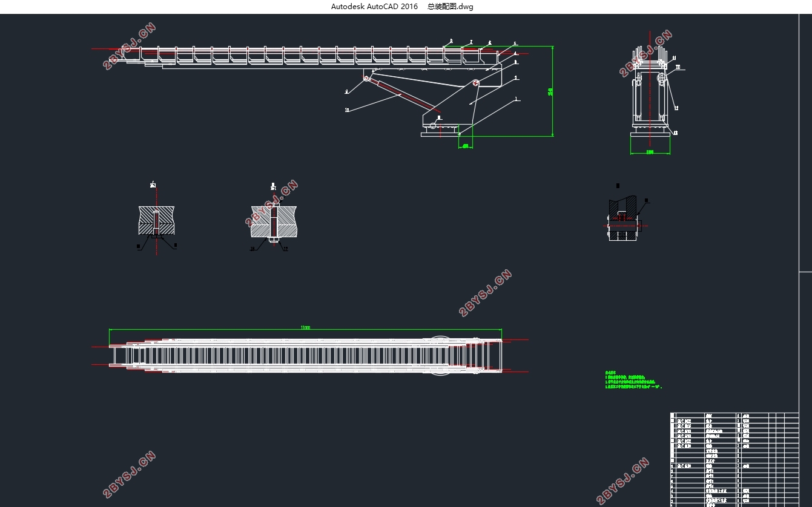Click the parts list table at bottom right
Screen dimensions: 812x507
[x=734, y=460]
